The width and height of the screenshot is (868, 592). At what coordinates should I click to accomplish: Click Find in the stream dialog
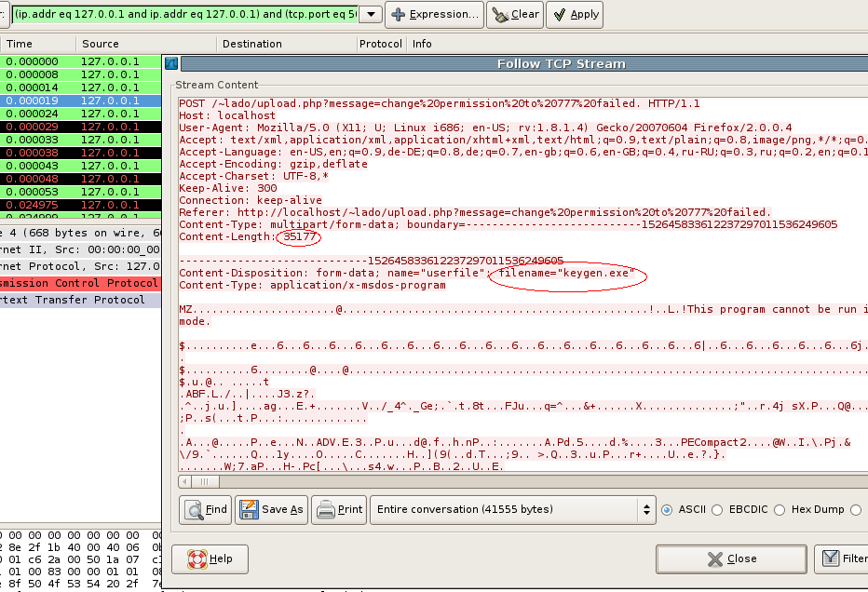206,510
